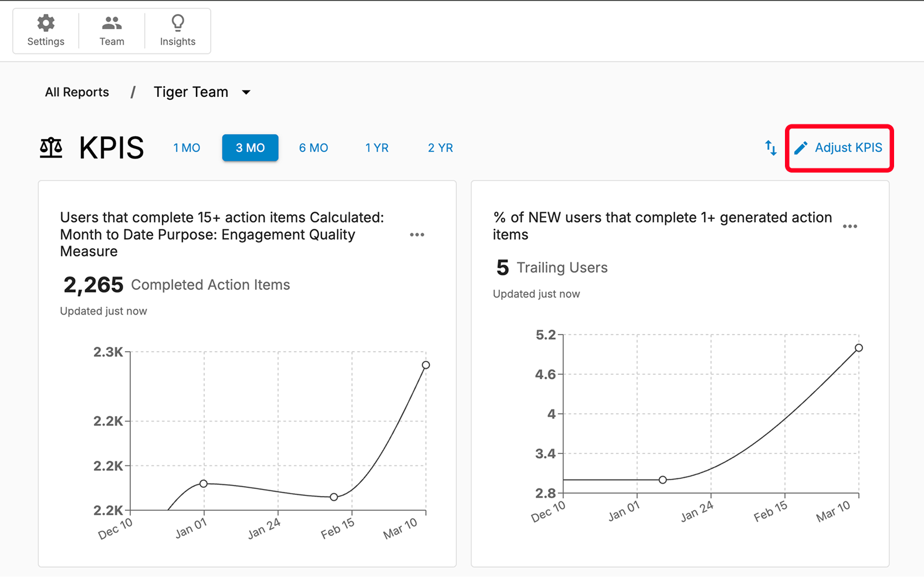Screen dimensions: 924x577
Task: Click the Mar 10 data point on the action items chart
Action: tap(426, 365)
